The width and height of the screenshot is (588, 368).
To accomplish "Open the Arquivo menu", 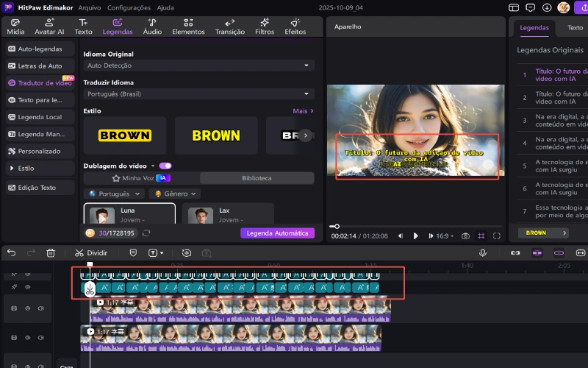I will [90, 7].
